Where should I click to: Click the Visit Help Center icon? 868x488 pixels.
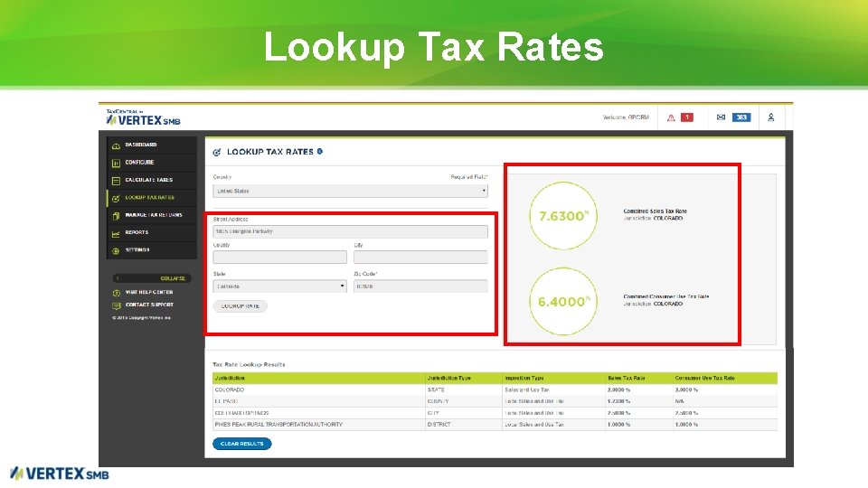(117, 293)
